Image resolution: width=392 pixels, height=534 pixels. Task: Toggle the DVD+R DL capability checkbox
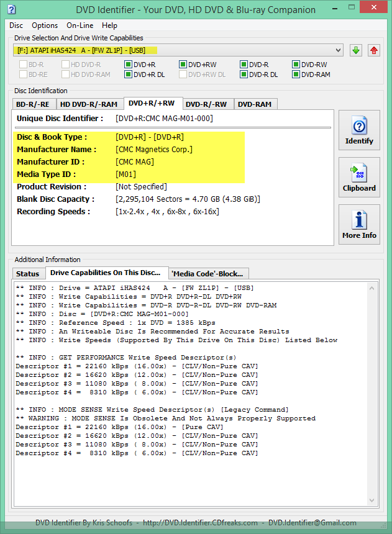coord(129,75)
